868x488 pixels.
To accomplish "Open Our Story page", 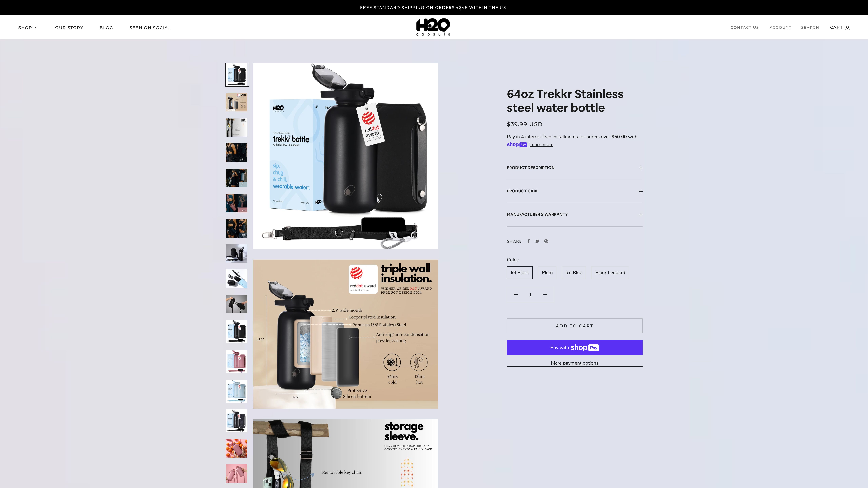I will tap(69, 28).
